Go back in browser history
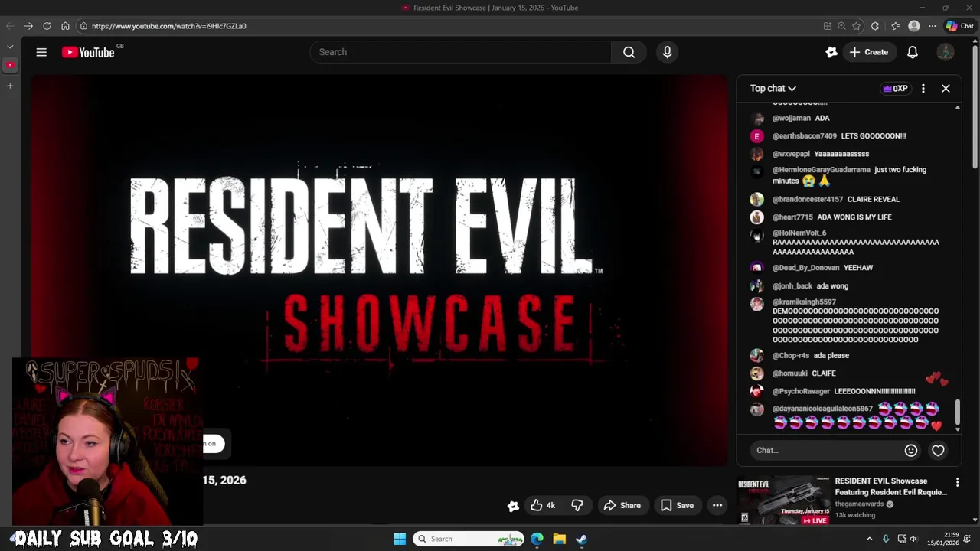The height and width of the screenshot is (551, 980). 10,26
